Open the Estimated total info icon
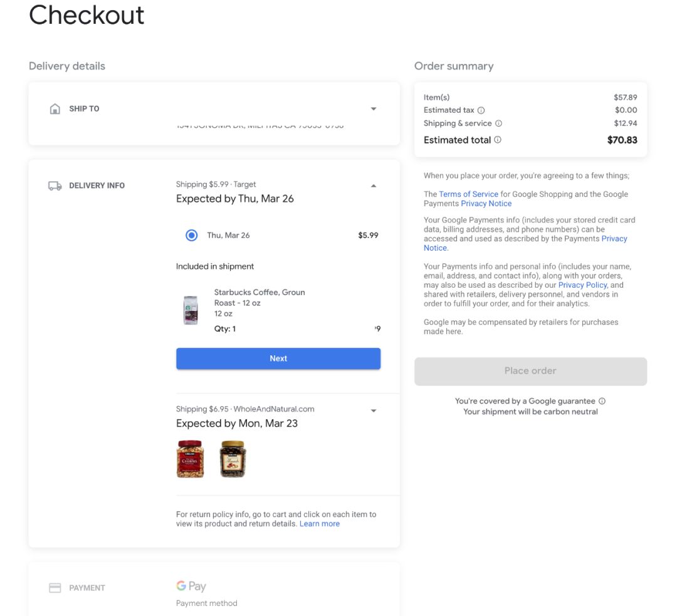This screenshot has width=677, height=616. coord(497,140)
